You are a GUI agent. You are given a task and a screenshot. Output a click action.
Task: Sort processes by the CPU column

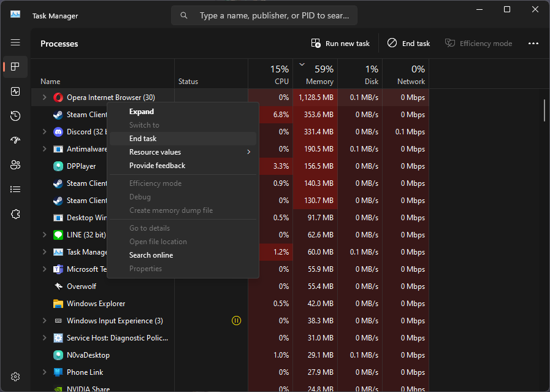(x=270, y=74)
